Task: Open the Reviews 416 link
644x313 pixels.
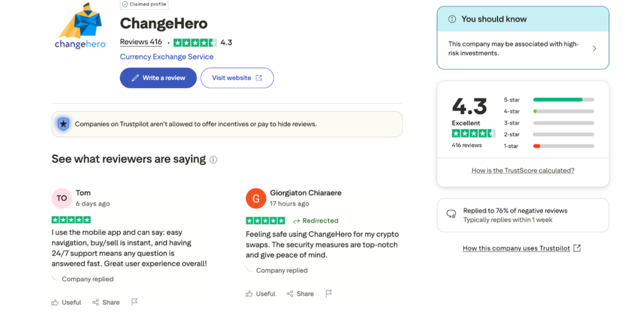Action: pyautogui.click(x=141, y=42)
